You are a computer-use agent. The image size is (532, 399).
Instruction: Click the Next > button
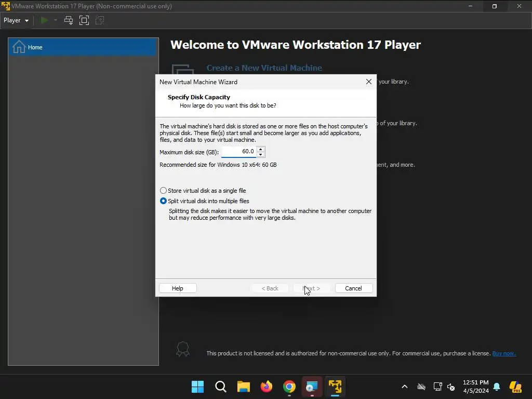point(312,288)
